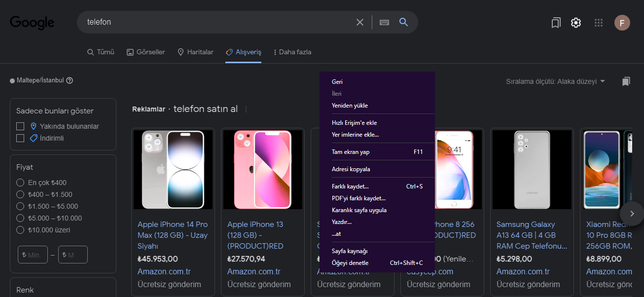Open the Google apps grid

coord(599,23)
